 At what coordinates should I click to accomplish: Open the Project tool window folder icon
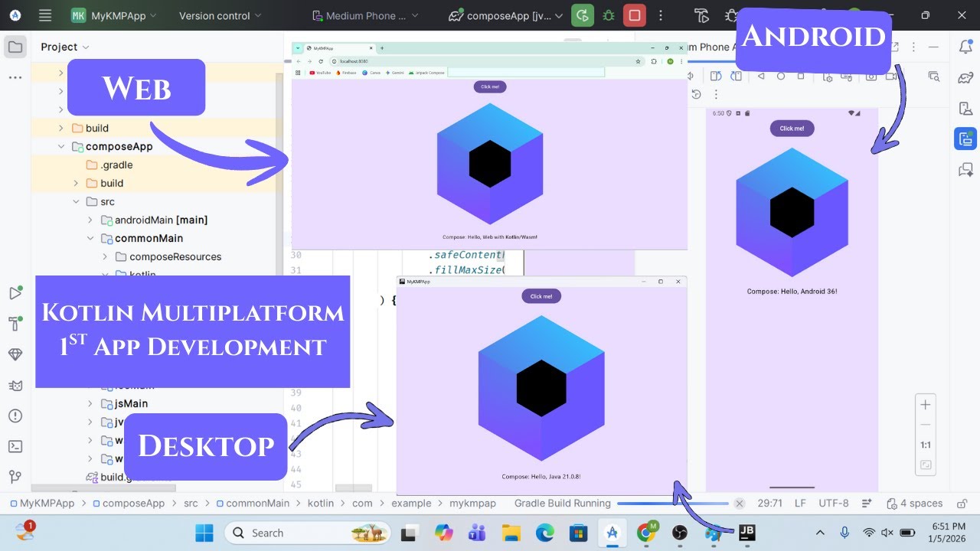pos(15,47)
